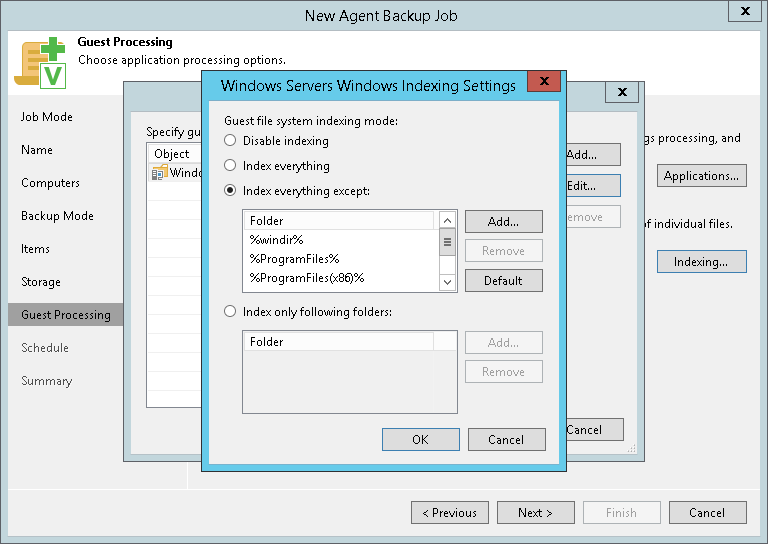The height and width of the screenshot is (544, 768).
Task: Click the Windows server object icon
Action: point(159,173)
